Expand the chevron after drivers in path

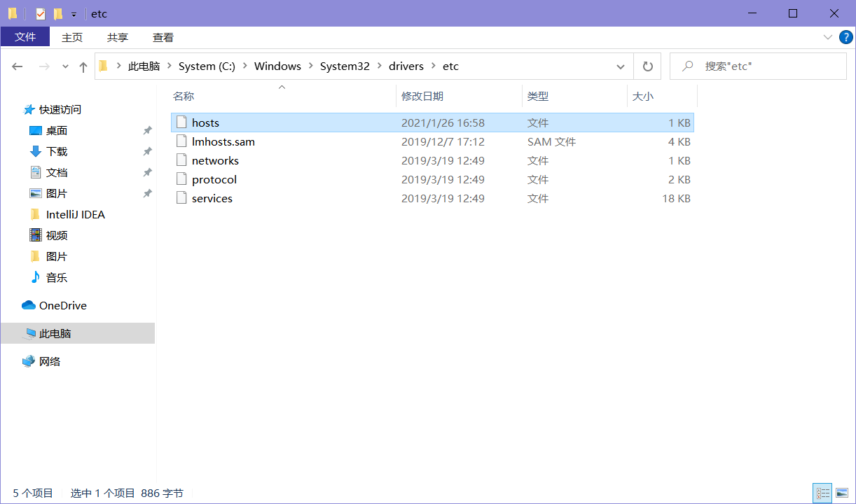coord(433,66)
